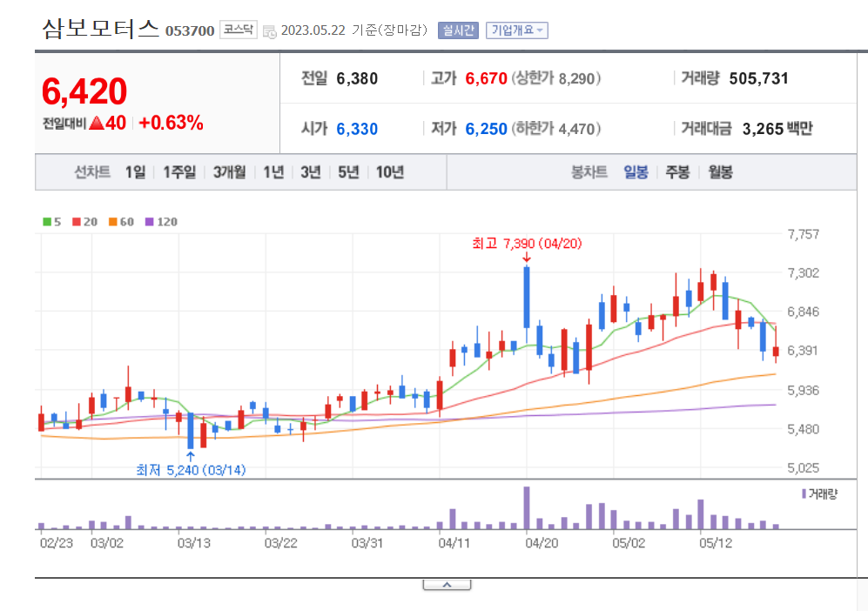Open the 기업개요 dropdown
This screenshot has height=611, width=868.
[517, 30]
